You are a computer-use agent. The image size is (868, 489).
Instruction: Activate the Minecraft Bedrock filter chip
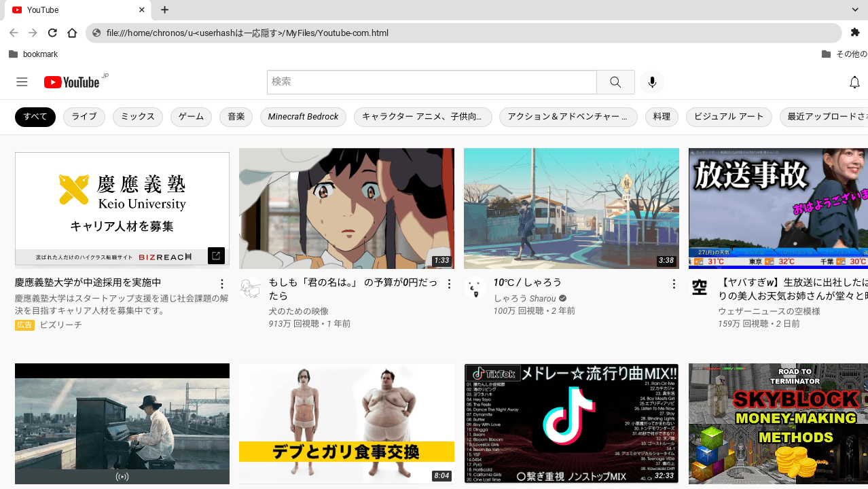(303, 117)
